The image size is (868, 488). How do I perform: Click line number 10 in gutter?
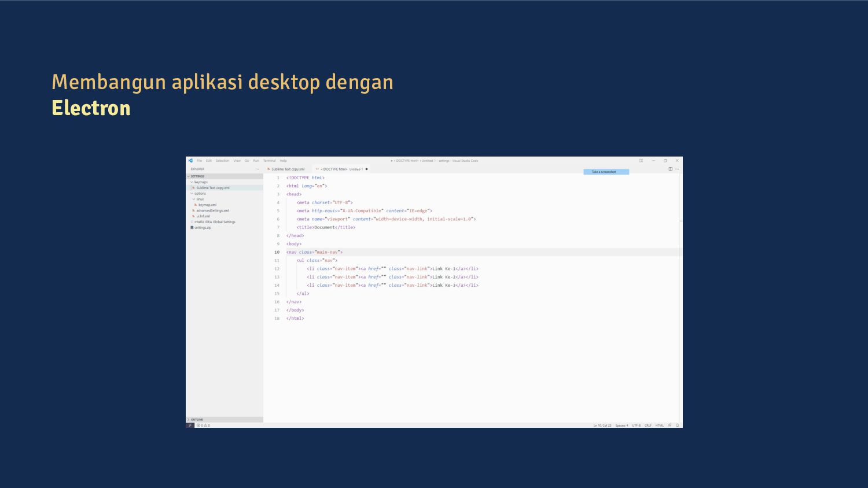tap(277, 252)
